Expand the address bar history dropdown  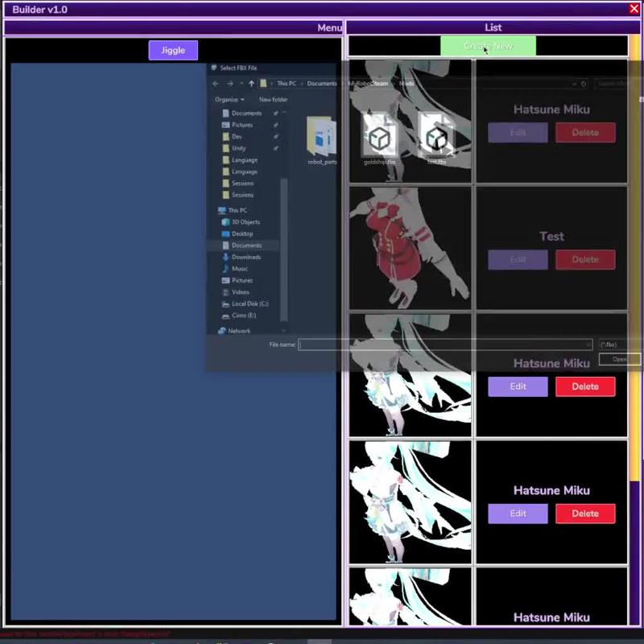(574, 84)
